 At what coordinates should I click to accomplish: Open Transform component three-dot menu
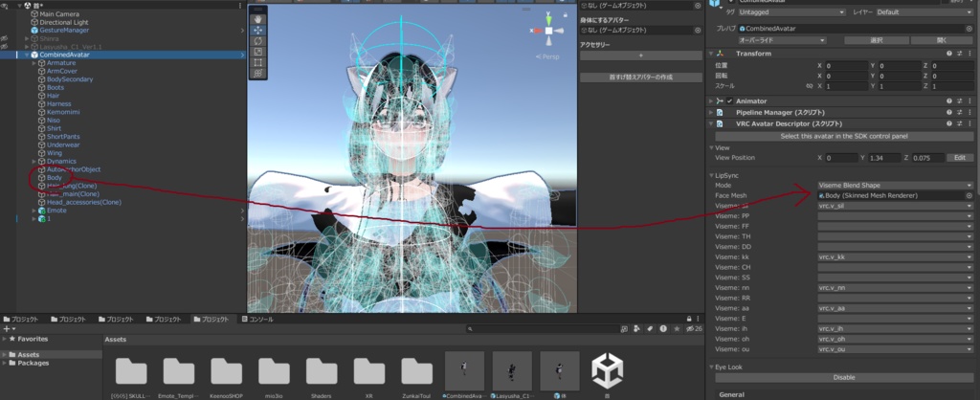[969, 54]
